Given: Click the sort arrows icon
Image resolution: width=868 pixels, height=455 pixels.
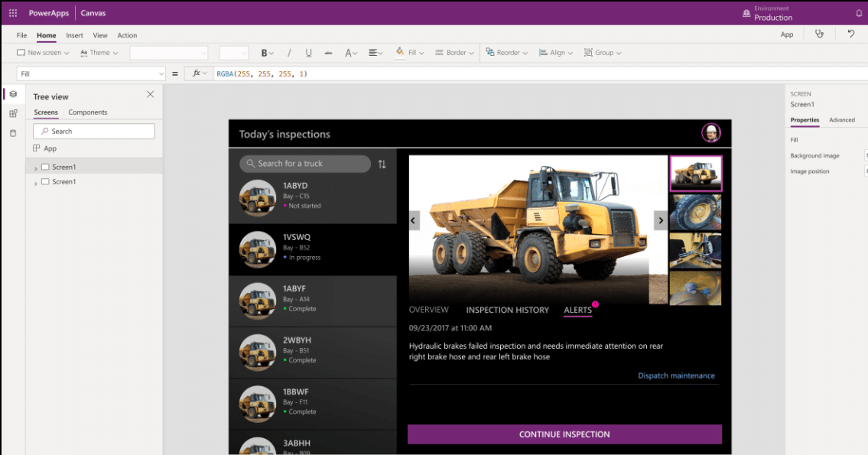Looking at the screenshot, I should 382,164.
